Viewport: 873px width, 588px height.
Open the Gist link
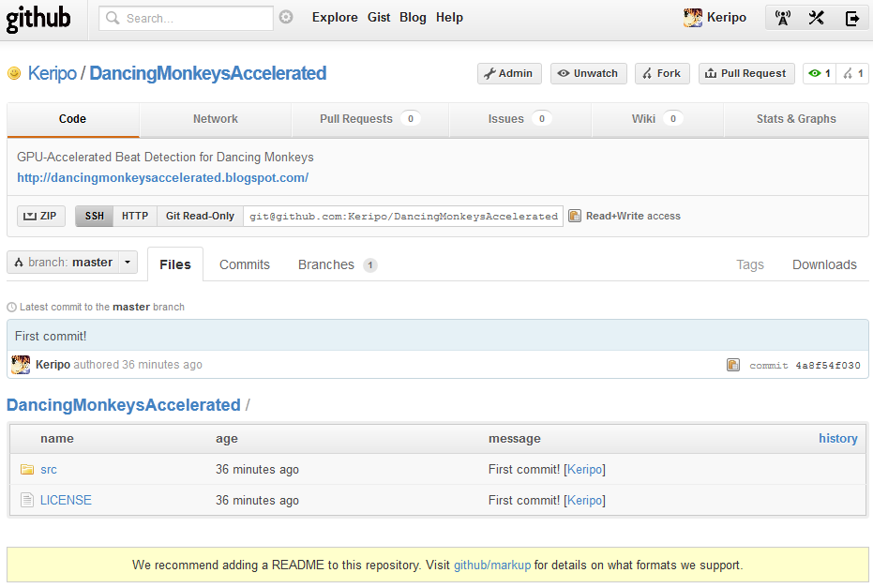tap(379, 17)
